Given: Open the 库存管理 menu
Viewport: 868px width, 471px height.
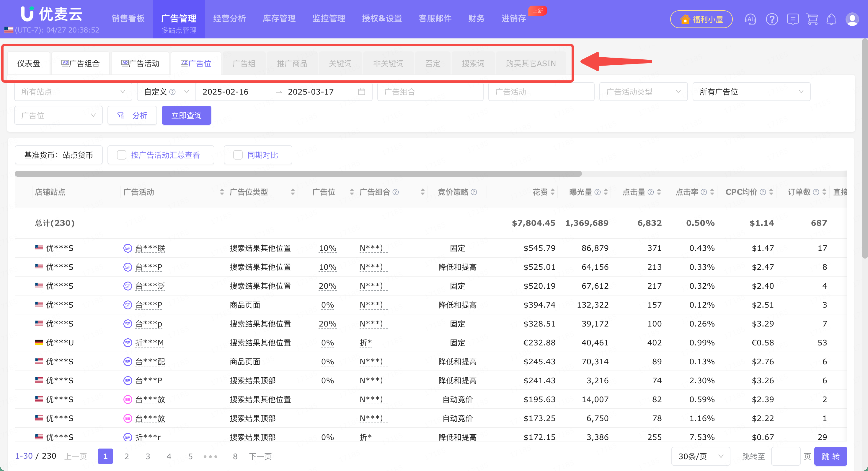Looking at the screenshot, I should [x=279, y=19].
